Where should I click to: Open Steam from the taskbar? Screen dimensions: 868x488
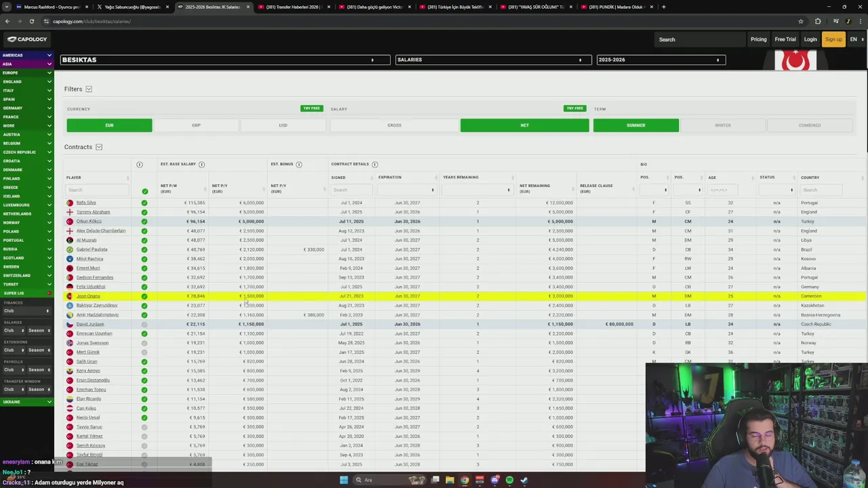pos(524,480)
